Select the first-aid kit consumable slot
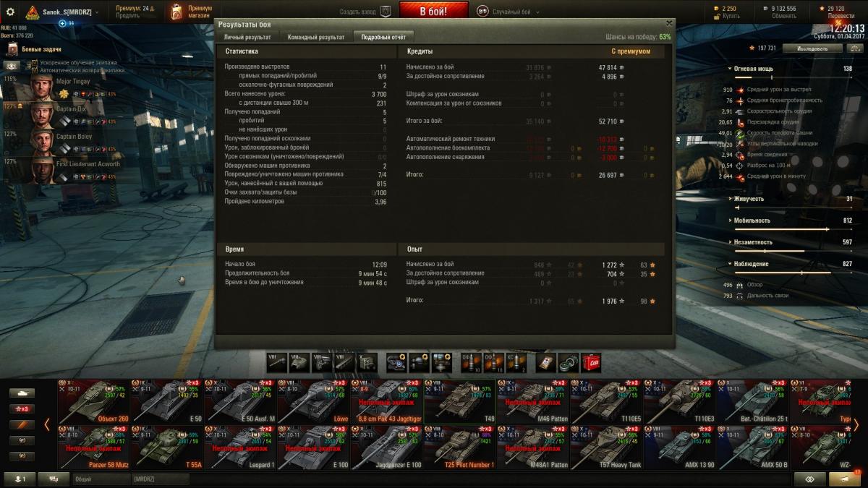 point(547,361)
